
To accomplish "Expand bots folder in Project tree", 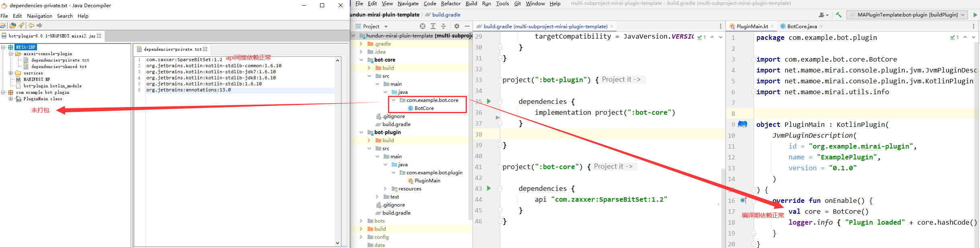I will [361, 221].
